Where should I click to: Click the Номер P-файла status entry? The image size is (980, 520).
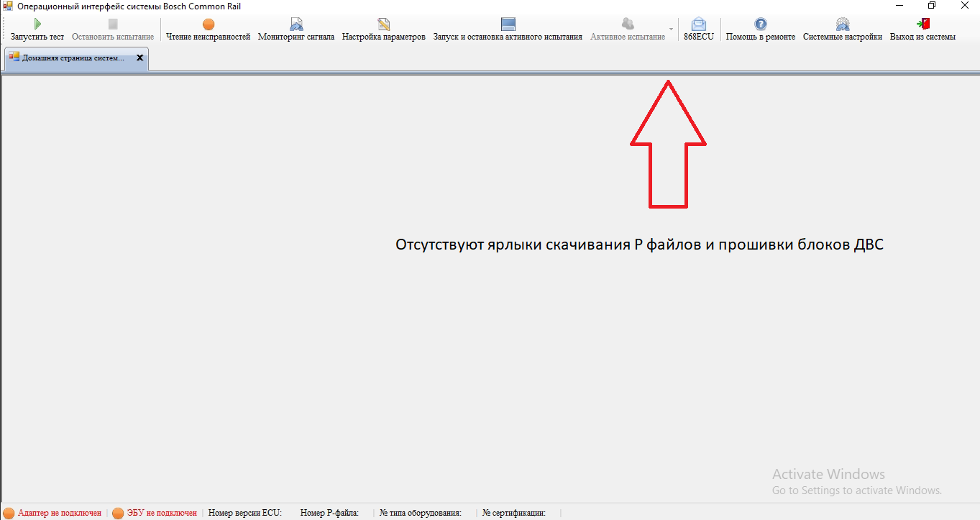pyautogui.click(x=329, y=513)
